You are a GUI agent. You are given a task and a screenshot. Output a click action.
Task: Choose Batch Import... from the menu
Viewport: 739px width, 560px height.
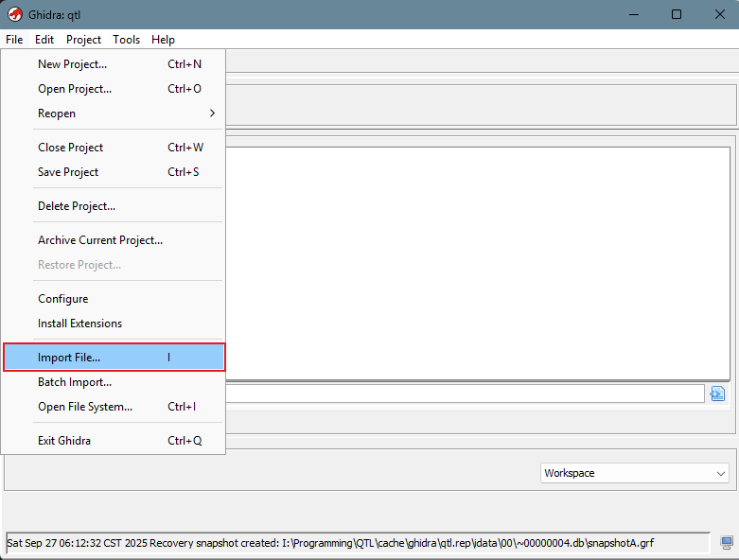(x=75, y=382)
